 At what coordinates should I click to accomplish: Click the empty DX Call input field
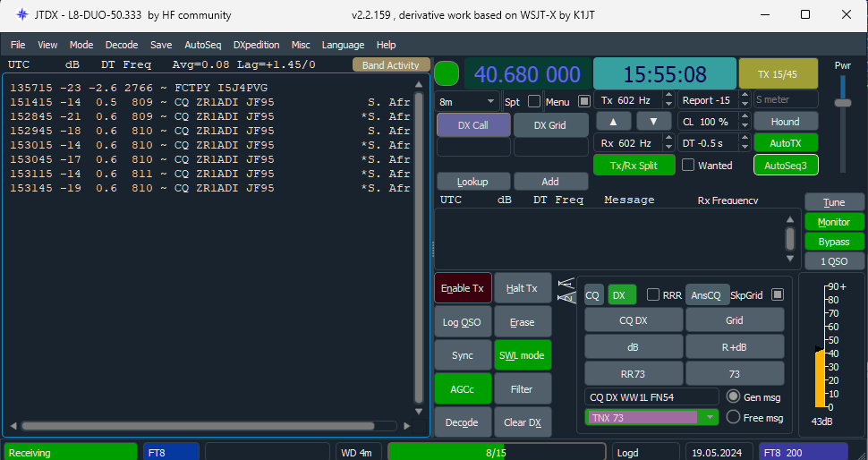coord(474,148)
